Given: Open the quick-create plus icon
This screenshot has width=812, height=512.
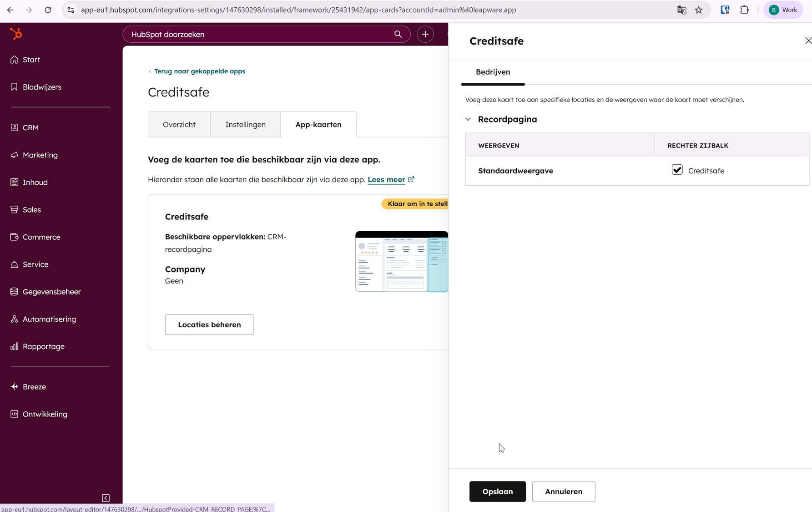Looking at the screenshot, I should tap(425, 34).
